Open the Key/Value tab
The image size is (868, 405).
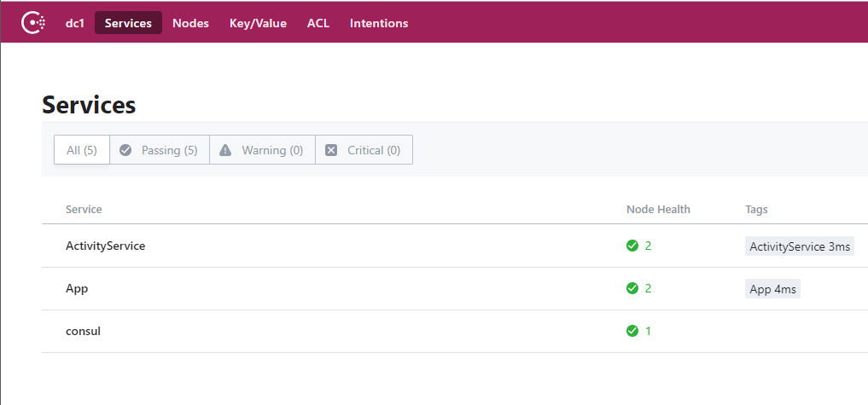[x=258, y=23]
